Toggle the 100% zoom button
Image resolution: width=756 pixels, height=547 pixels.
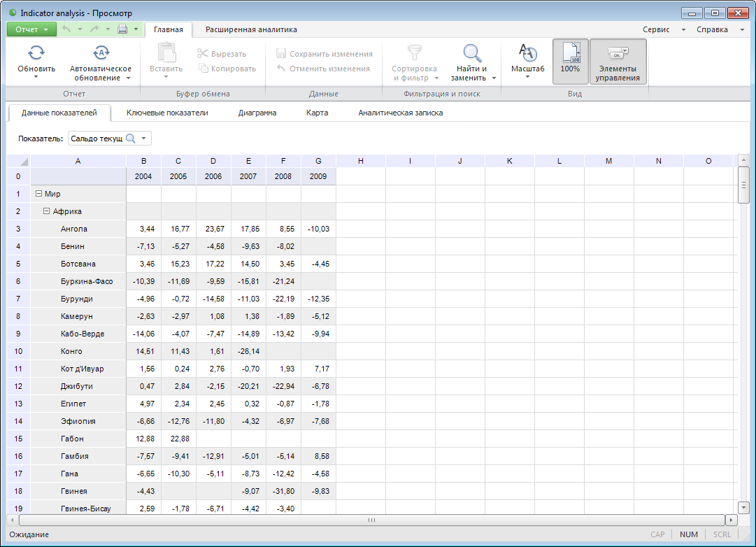[570, 61]
